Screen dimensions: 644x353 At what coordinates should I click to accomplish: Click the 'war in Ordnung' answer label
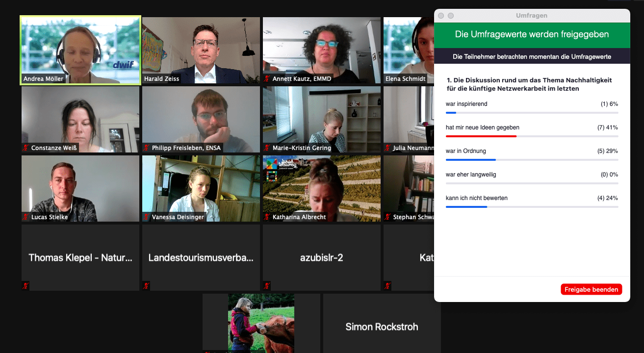(x=466, y=151)
